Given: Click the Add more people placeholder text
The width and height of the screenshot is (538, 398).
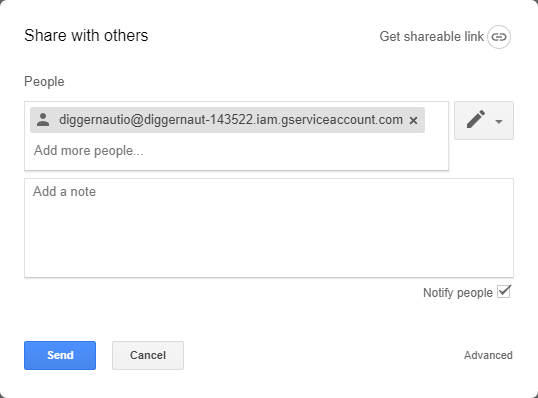Looking at the screenshot, I should (x=89, y=151).
